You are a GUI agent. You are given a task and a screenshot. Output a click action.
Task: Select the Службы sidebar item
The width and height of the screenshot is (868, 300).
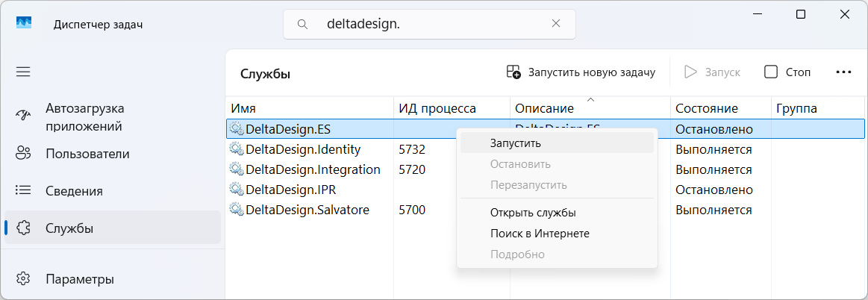[x=113, y=228]
